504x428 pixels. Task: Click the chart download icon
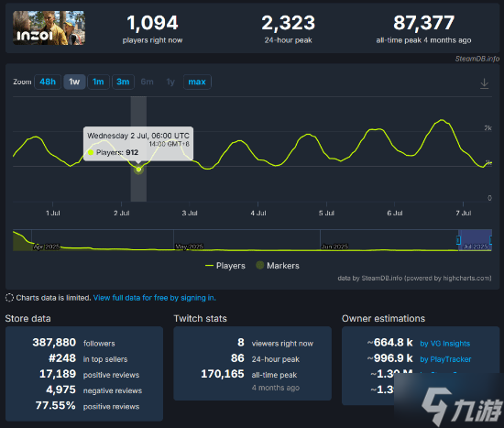[x=484, y=83]
